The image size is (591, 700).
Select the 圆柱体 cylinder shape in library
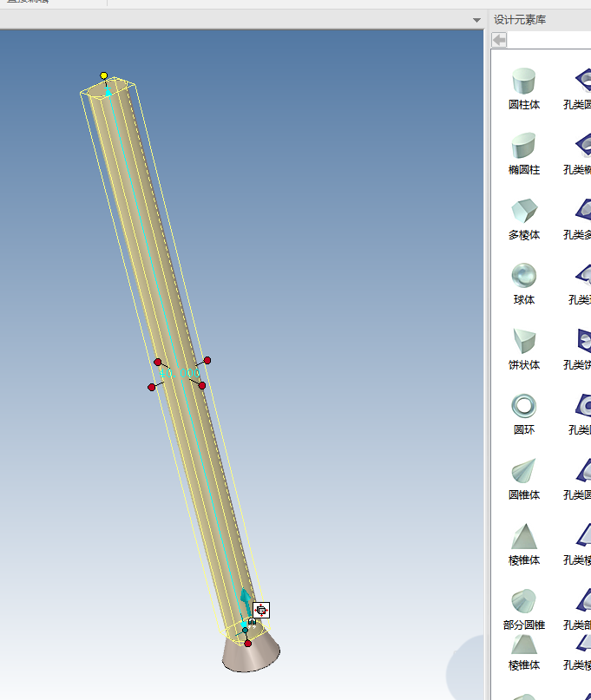[523, 88]
